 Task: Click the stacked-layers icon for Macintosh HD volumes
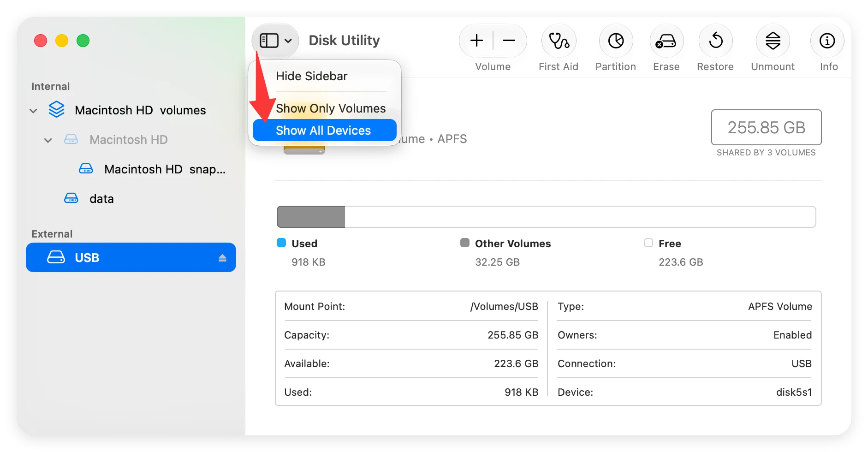pos(57,110)
